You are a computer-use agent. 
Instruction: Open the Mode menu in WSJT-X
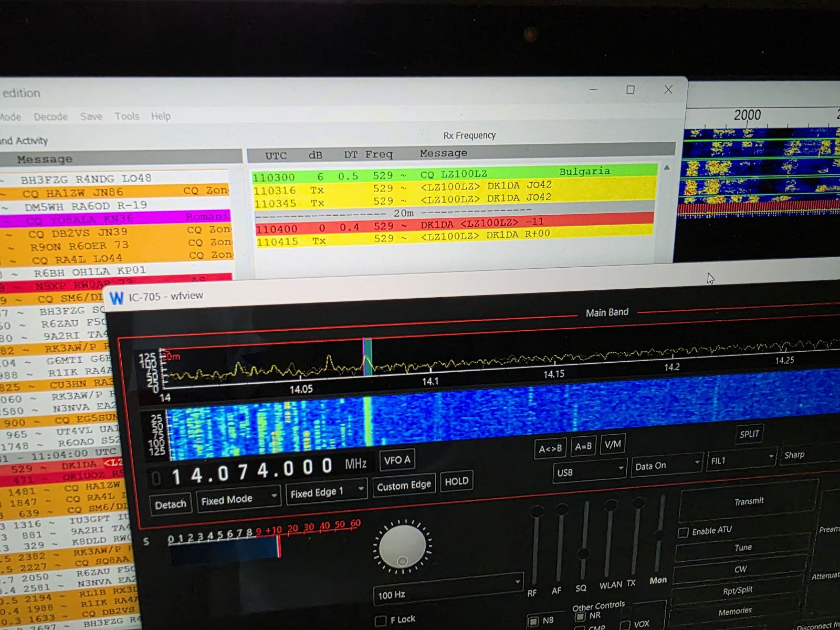tap(10, 117)
